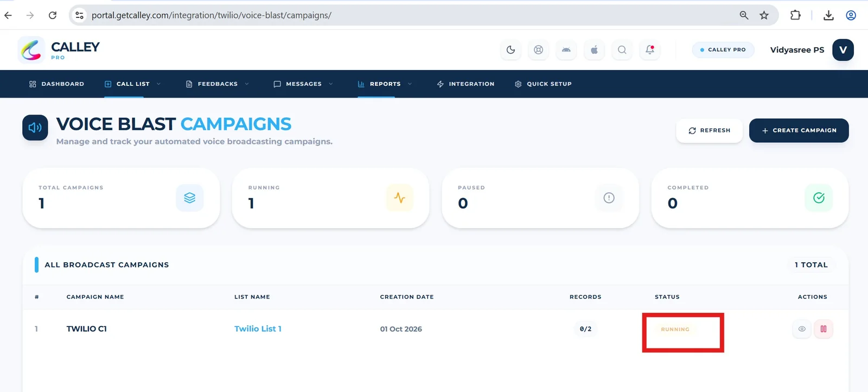Viewport: 868px width, 392px height.
Task: Click Create Campaign button
Action: [799, 131]
